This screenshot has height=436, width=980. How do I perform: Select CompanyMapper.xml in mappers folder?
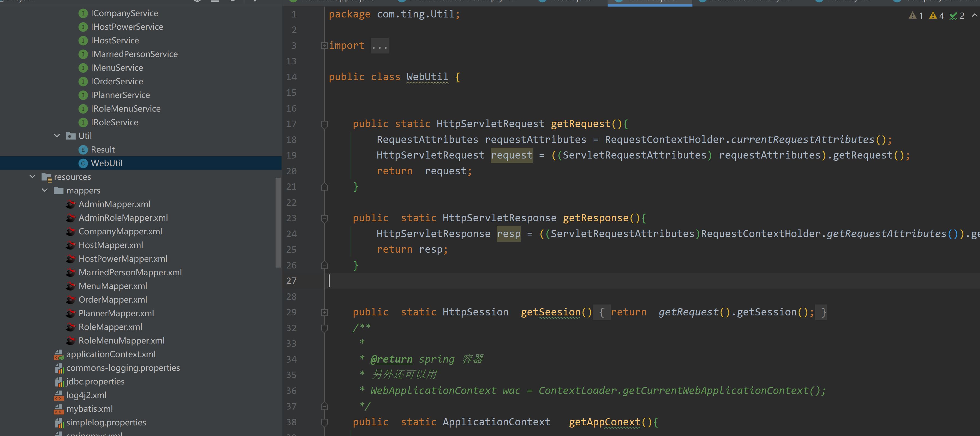120,232
